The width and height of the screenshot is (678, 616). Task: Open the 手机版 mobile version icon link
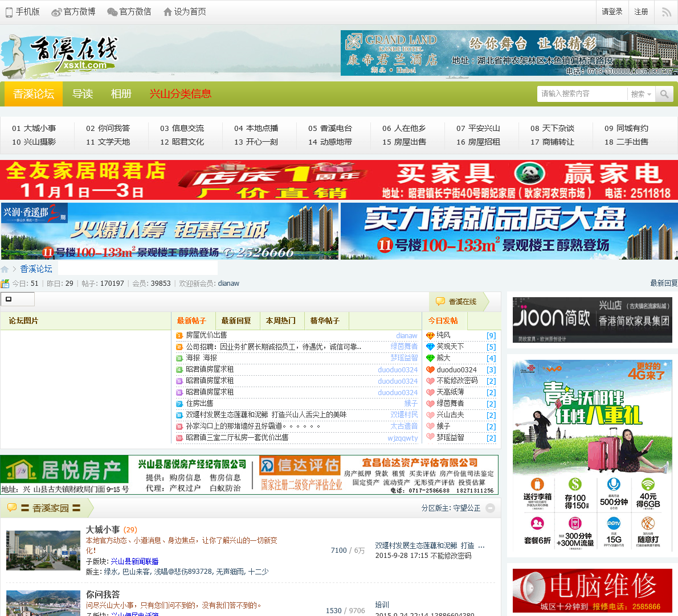pos(9,12)
